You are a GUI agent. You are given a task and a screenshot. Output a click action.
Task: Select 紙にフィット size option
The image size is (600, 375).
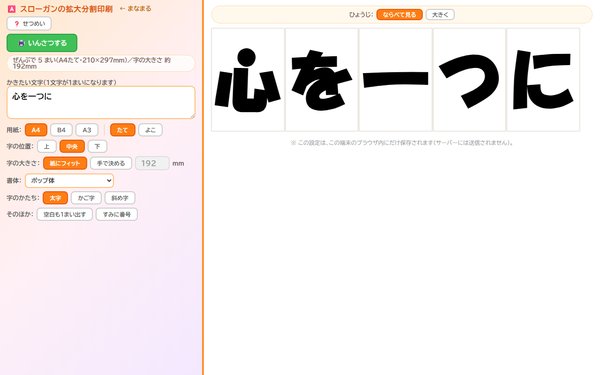(x=65, y=163)
